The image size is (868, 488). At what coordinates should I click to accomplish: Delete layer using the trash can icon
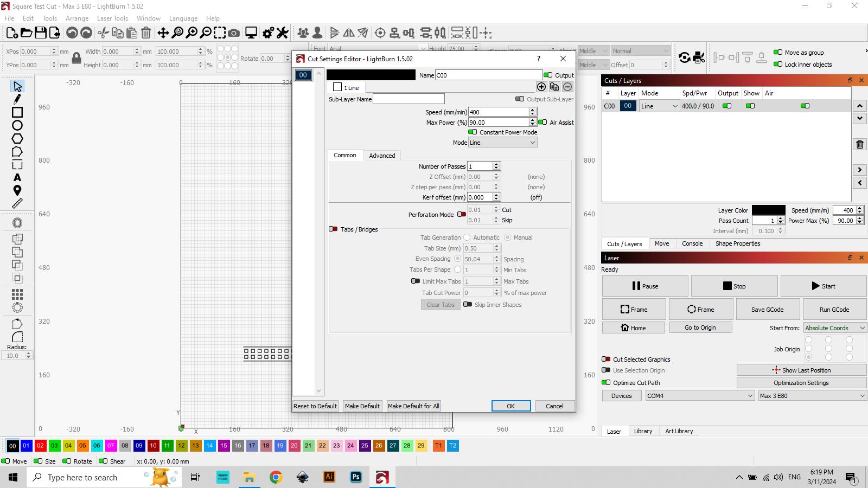pos(860,144)
